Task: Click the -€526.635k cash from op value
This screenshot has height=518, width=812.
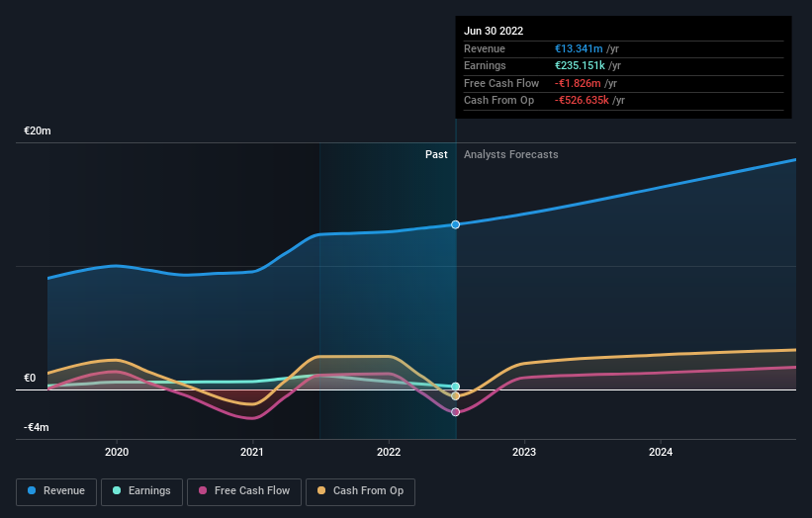Action: pos(582,101)
